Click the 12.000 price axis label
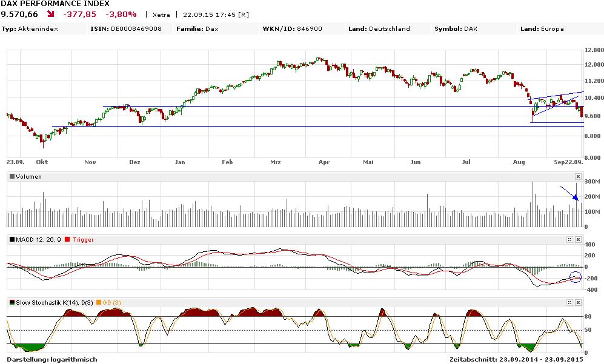This screenshot has height=364, width=604. [594, 64]
